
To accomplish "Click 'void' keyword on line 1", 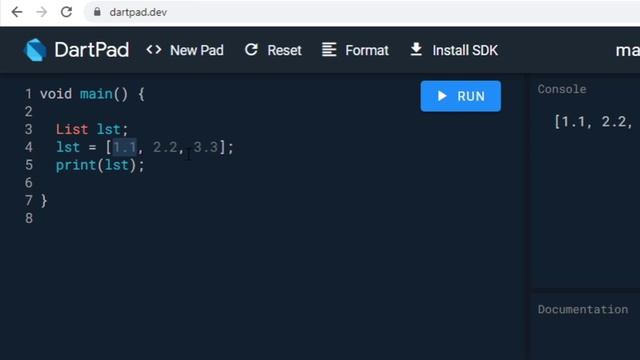I will click(x=56, y=94).
